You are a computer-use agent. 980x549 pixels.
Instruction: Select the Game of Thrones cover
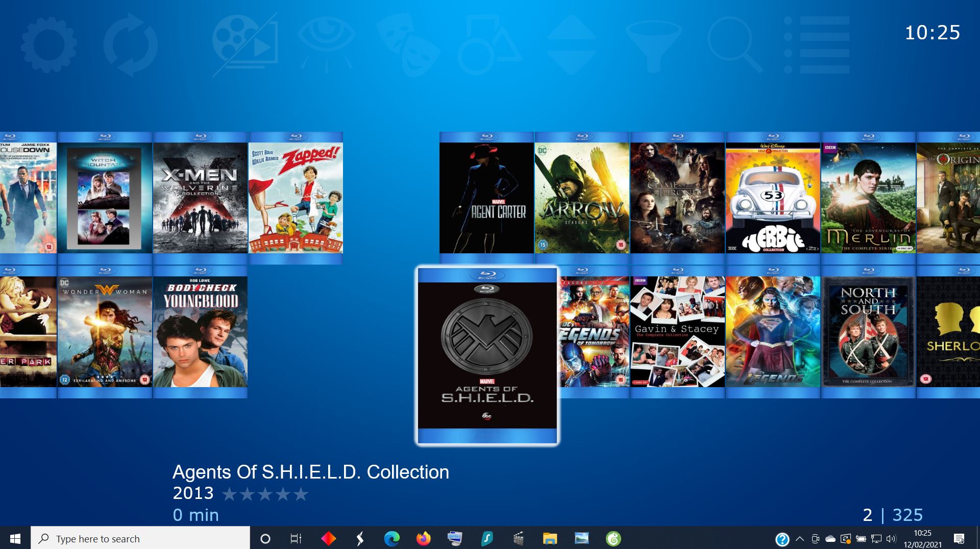click(677, 198)
